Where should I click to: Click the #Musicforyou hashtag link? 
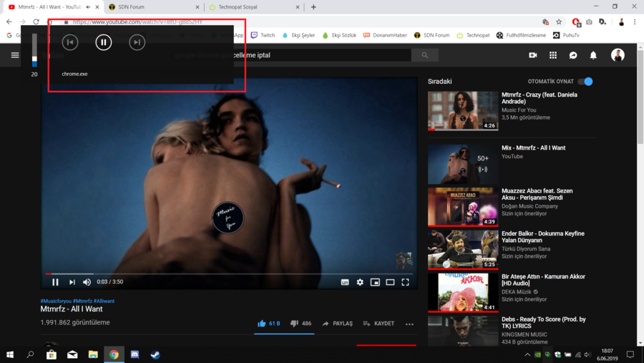pos(56,301)
